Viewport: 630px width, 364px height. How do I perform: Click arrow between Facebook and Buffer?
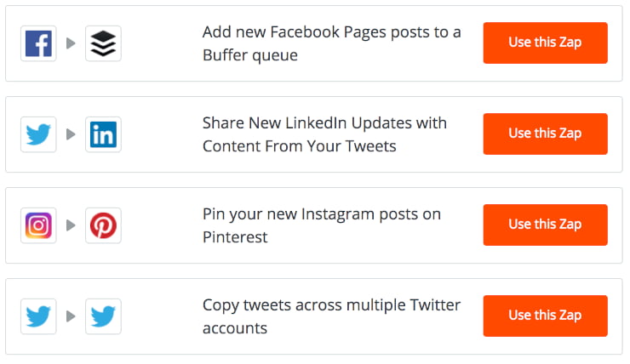(x=72, y=43)
